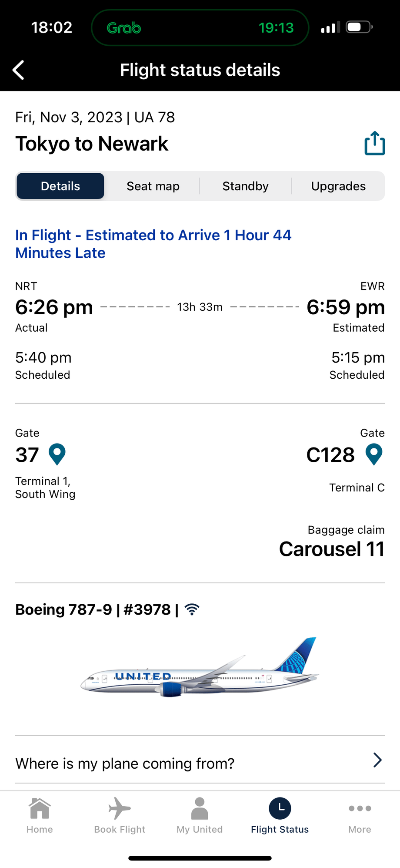Select the Details tab
Viewport: 400px width, 868px height.
point(60,186)
